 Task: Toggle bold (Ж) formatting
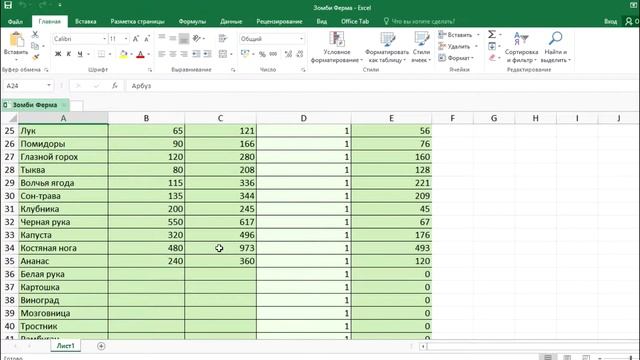pyautogui.click(x=58, y=54)
